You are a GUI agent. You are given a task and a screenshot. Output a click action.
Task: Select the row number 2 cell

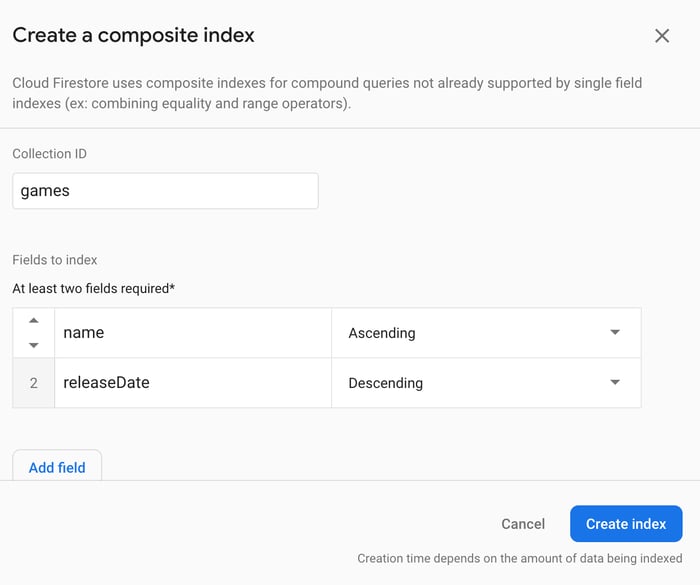coord(33,383)
